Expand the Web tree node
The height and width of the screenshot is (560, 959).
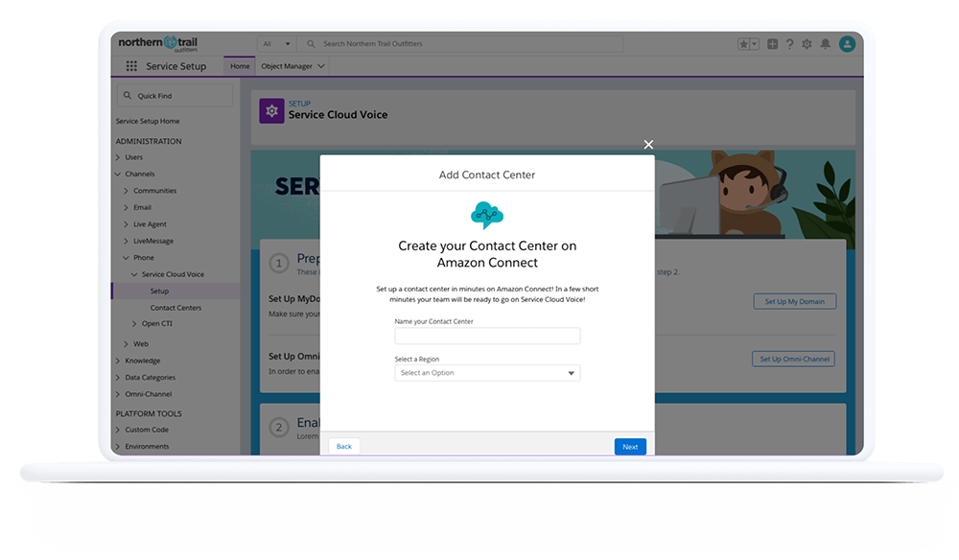(127, 344)
